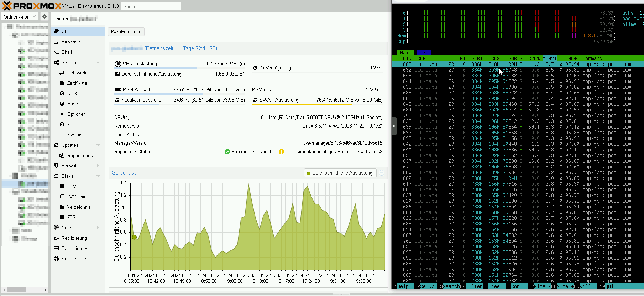This screenshot has height=296, width=644.
Task: Click the Suche search field
Action: (x=151, y=6)
